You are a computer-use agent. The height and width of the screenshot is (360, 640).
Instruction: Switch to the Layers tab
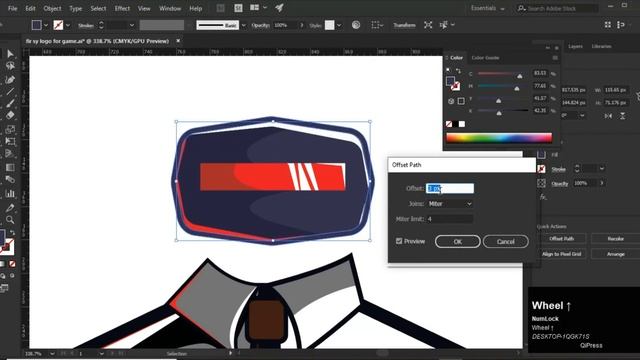(575, 47)
